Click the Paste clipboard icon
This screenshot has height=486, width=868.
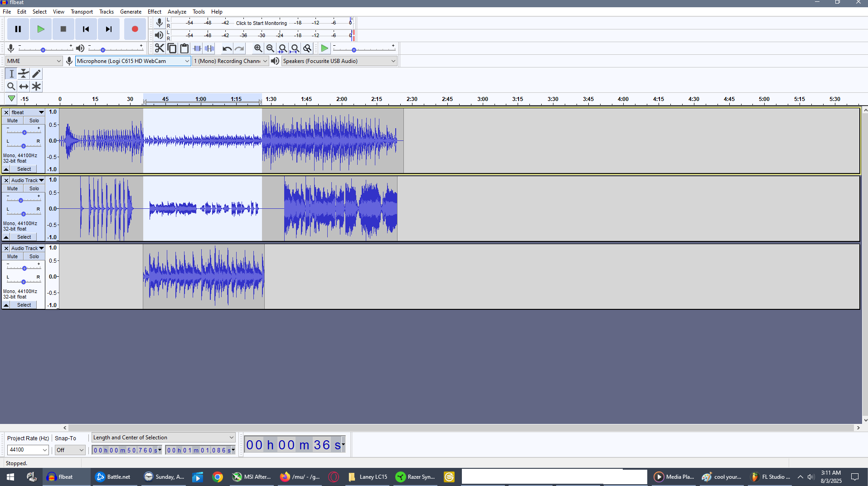click(x=184, y=48)
